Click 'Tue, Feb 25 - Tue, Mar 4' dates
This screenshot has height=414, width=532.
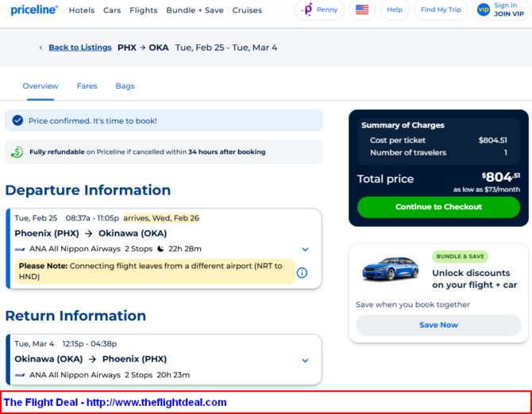(226, 48)
